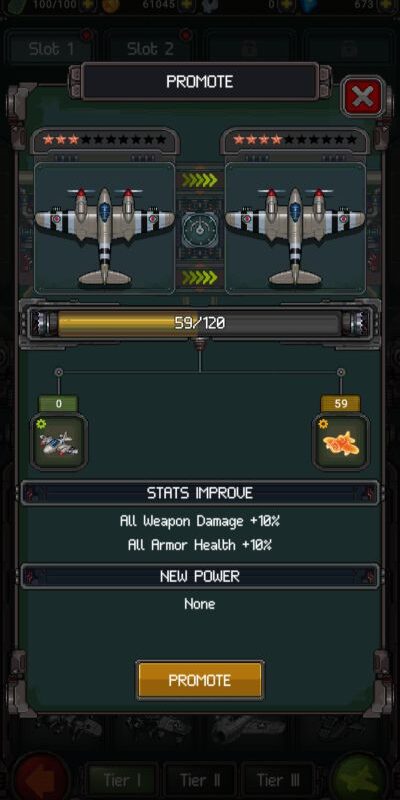This screenshot has width=400, height=800.
Task: Switch to the Slot 2 tab
Action: 151,49
